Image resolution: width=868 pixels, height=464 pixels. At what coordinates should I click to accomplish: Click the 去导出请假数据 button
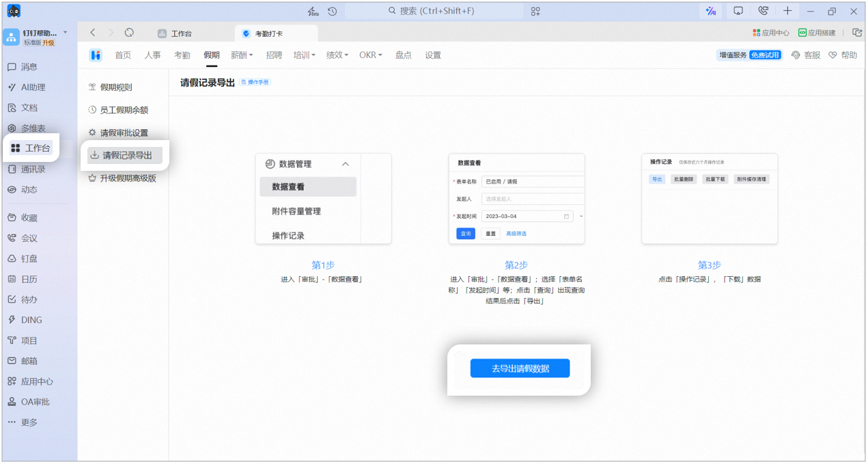click(x=520, y=368)
